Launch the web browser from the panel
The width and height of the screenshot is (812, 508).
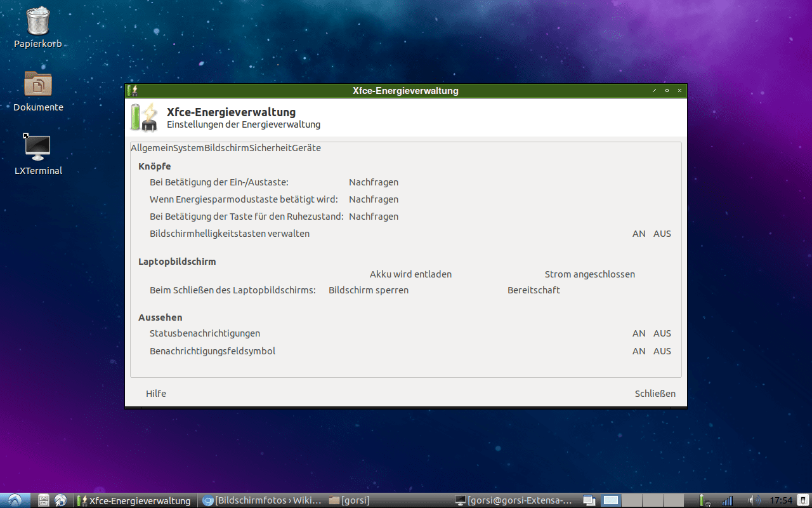pos(61,500)
